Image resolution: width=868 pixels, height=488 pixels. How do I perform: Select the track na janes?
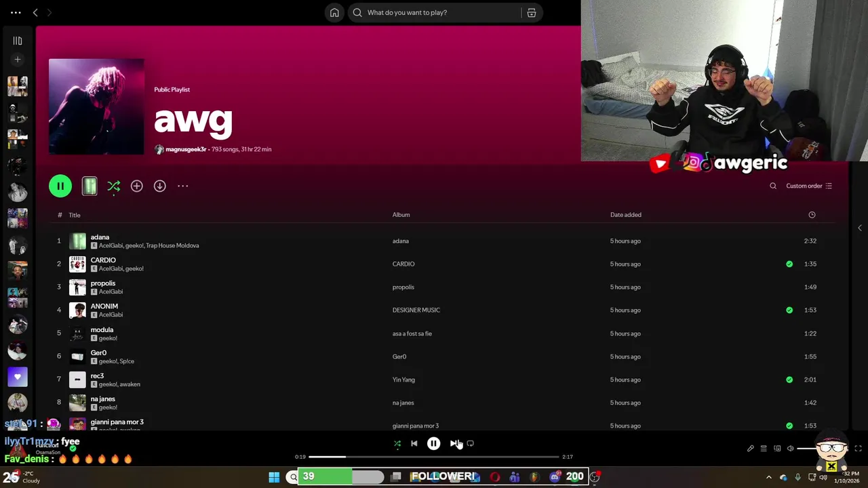click(x=103, y=399)
